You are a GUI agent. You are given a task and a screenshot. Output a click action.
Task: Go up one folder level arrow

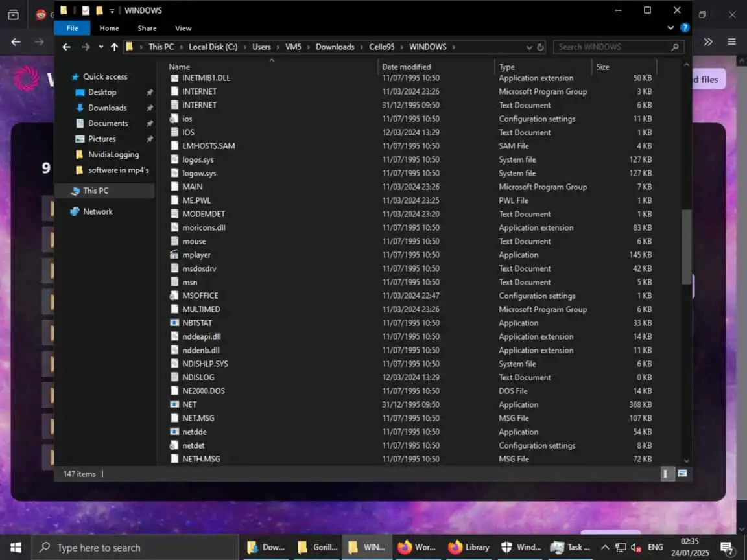(x=114, y=47)
